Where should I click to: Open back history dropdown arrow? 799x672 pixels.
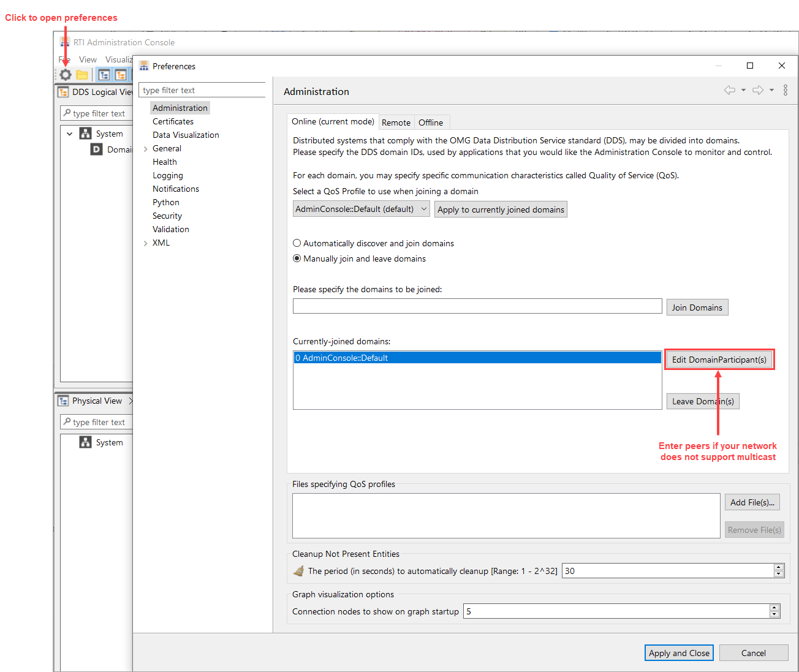743,90
